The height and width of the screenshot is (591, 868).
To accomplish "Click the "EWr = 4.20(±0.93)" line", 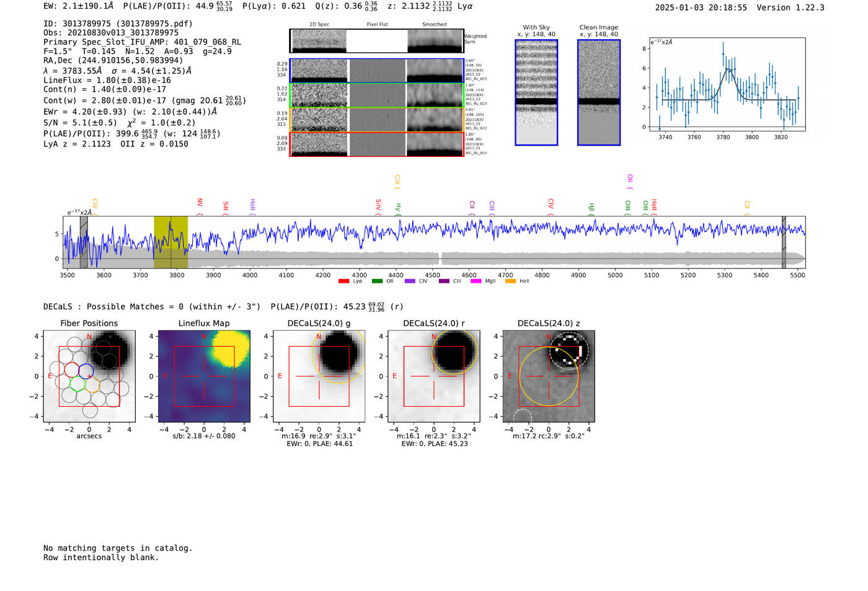I will click(x=130, y=112).
